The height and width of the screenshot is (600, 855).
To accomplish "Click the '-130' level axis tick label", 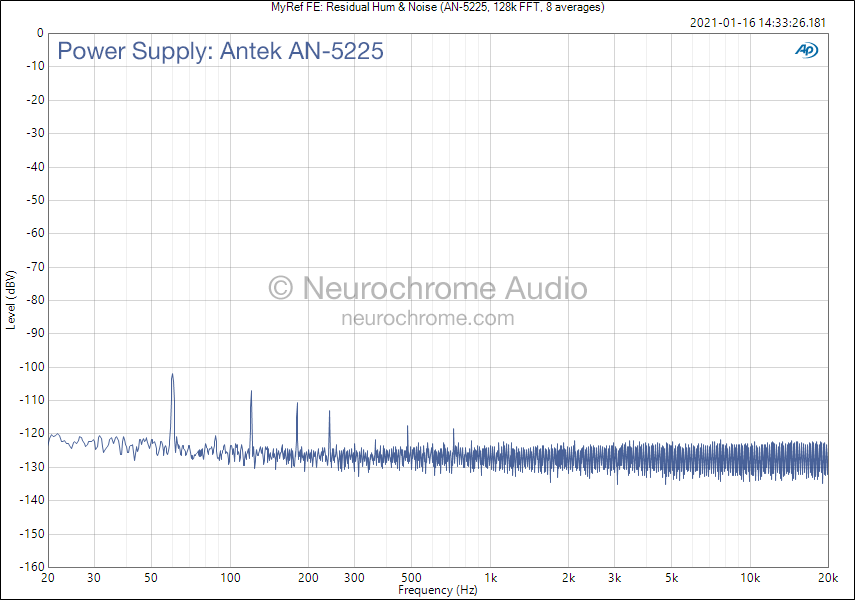I will (32, 467).
